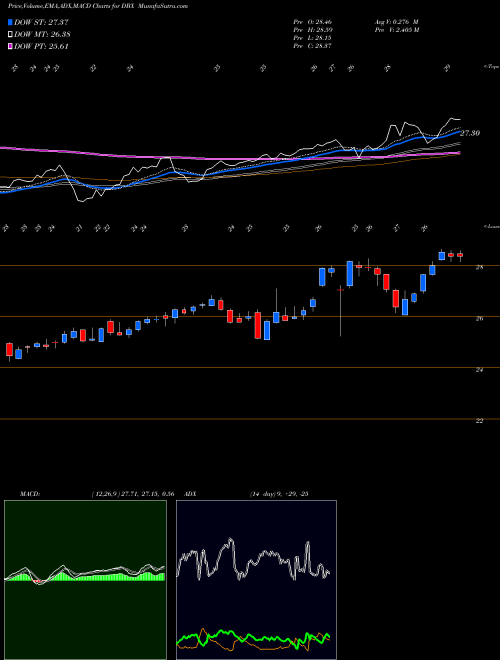
Task: Click the MACD: panel label
Action: tap(29, 494)
